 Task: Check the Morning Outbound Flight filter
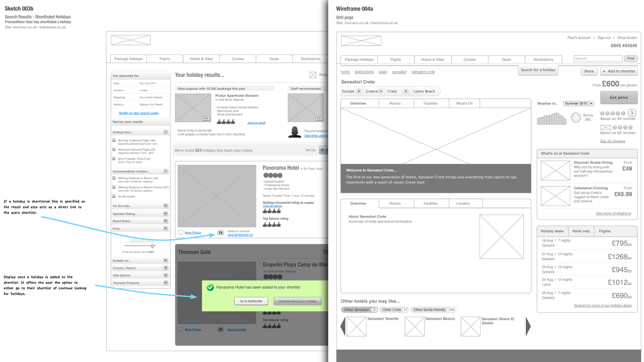click(114, 140)
